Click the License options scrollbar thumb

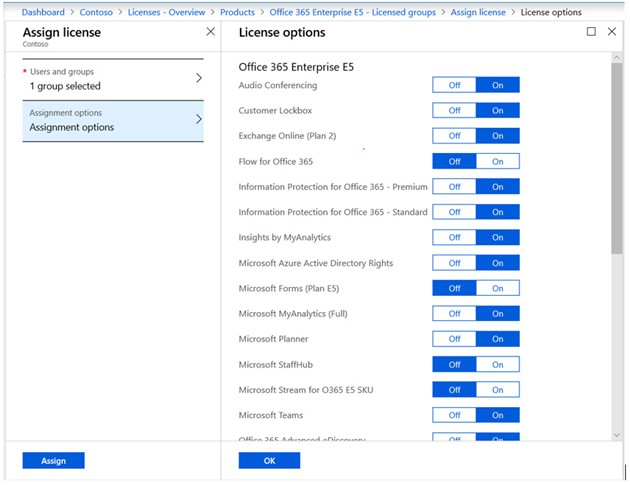coord(617,158)
